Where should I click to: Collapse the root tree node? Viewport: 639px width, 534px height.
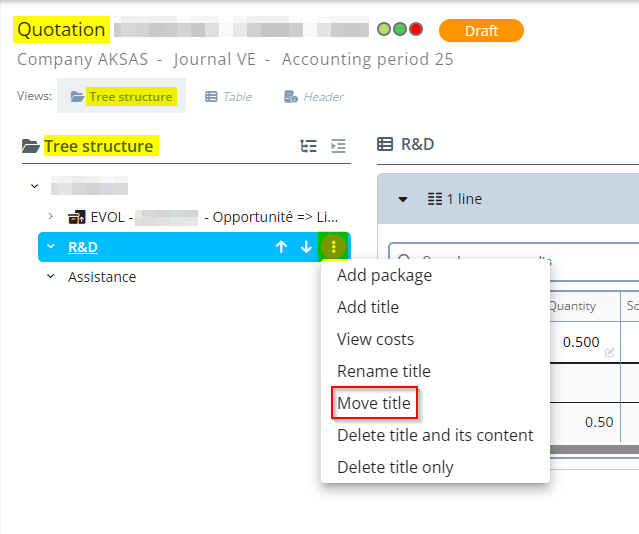click(x=35, y=186)
